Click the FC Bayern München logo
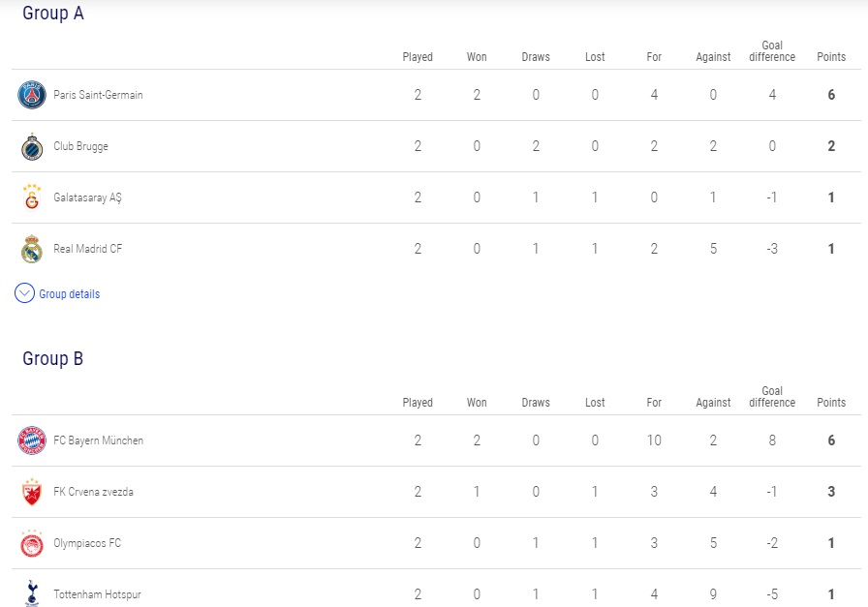The width and height of the screenshot is (868, 607). [32, 440]
